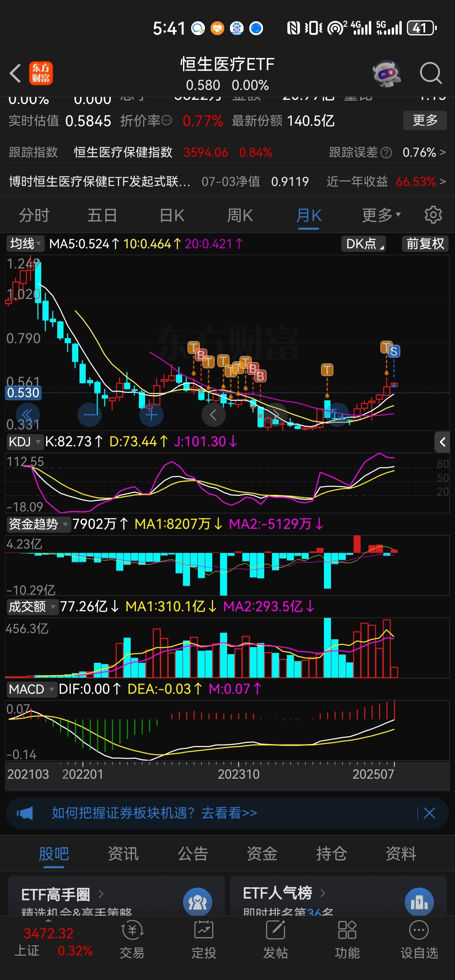This screenshot has width=455, height=980.
Task: Tap 上证 index ticker at bottom
Action: coord(54,942)
